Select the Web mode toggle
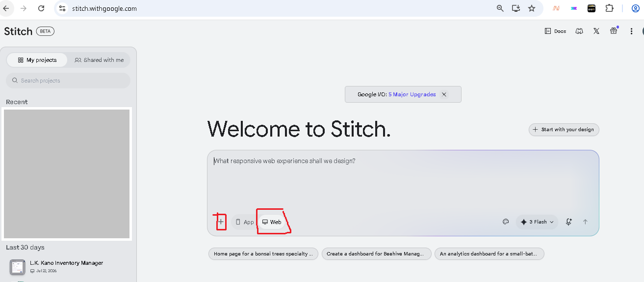 click(272, 222)
